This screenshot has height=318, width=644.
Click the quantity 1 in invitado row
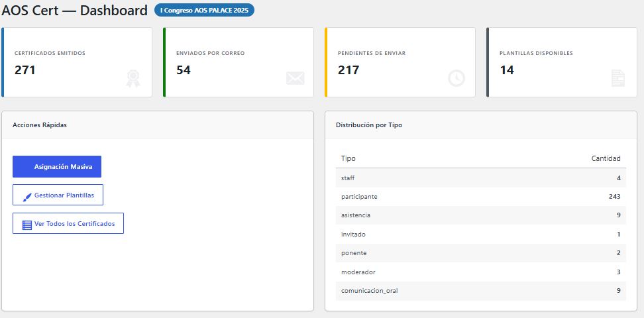(619, 234)
